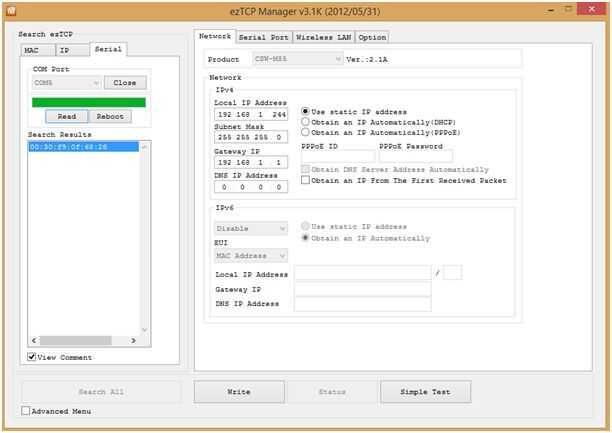This screenshot has width=612, height=433.
Task: Select the Serial search tab
Action: coord(108,49)
